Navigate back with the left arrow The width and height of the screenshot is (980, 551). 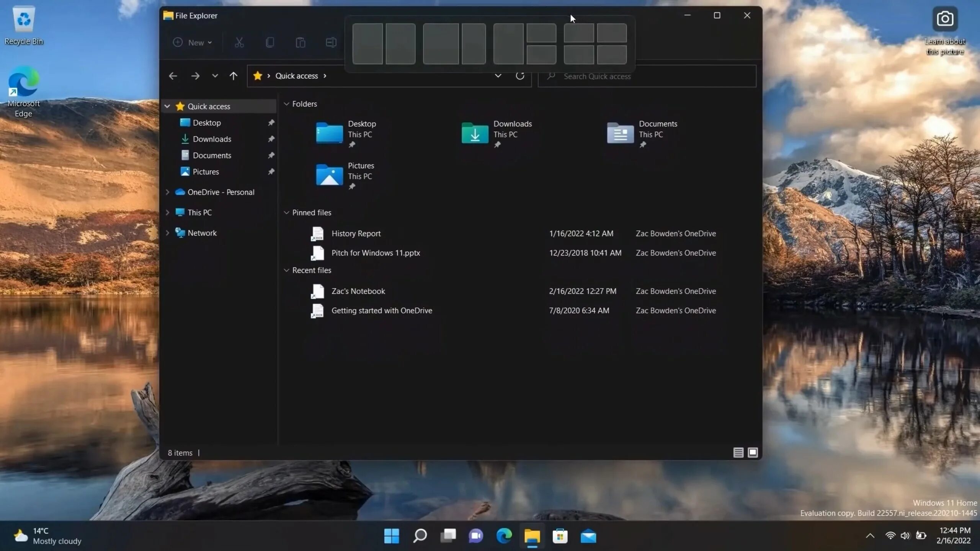(173, 76)
